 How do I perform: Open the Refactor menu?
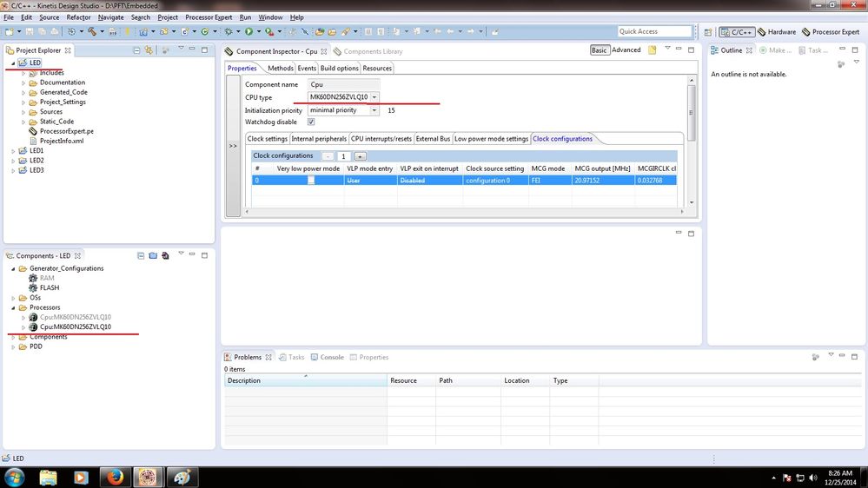78,17
